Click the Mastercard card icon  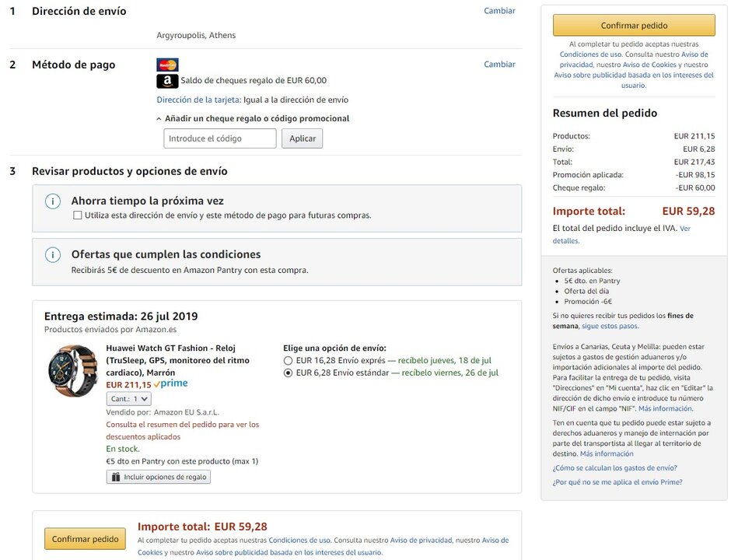167,65
